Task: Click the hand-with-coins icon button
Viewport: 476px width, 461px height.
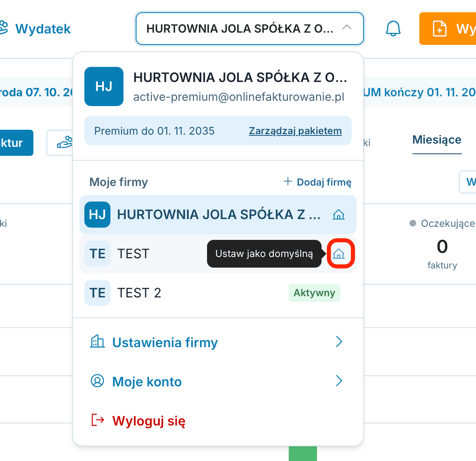Action: tap(60, 143)
